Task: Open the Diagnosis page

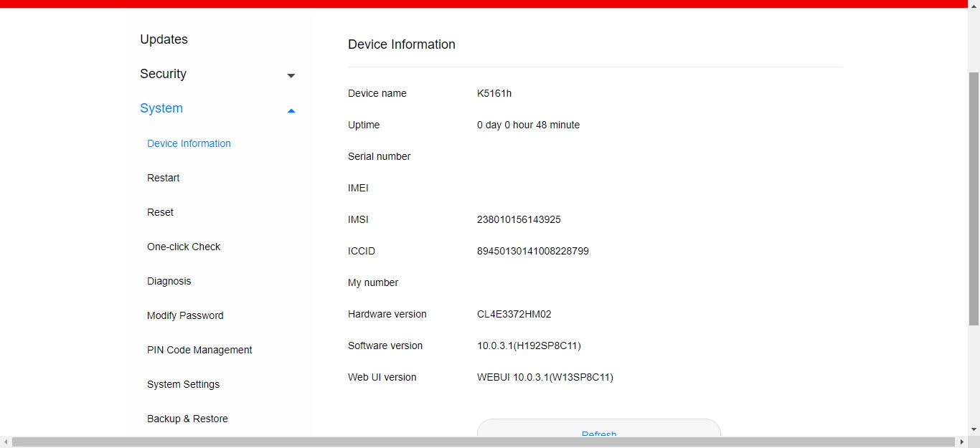Action: pyautogui.click(x=169, y=281)
